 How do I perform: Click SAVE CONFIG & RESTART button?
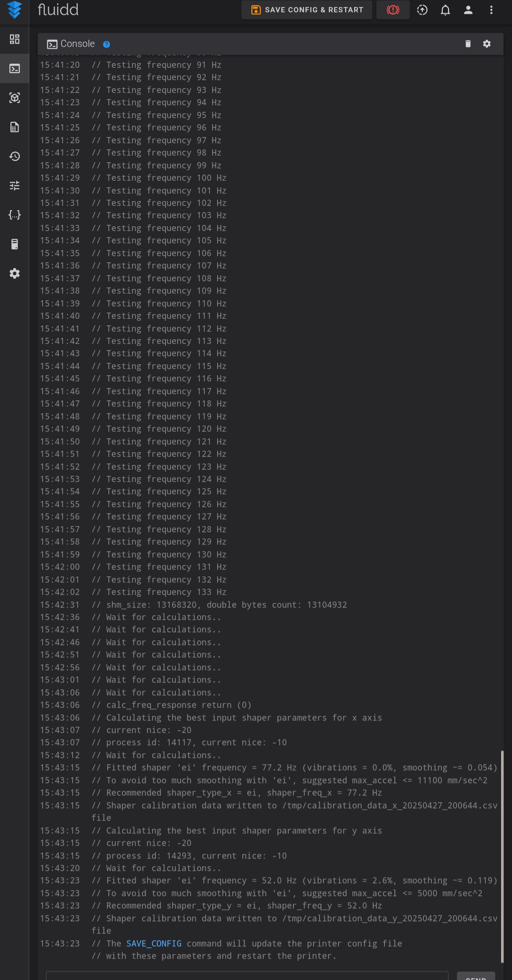click(307, 10)
